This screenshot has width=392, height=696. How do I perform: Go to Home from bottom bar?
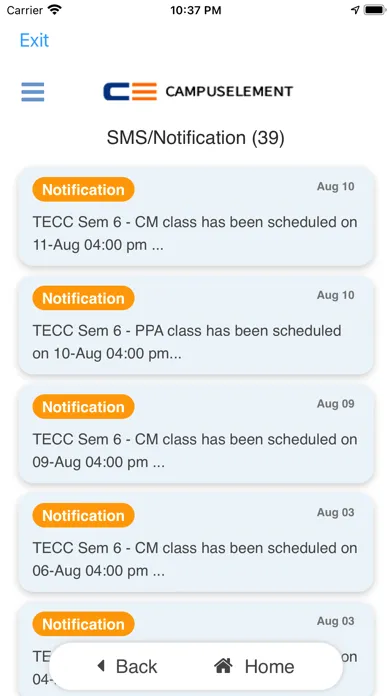point(254,666)
